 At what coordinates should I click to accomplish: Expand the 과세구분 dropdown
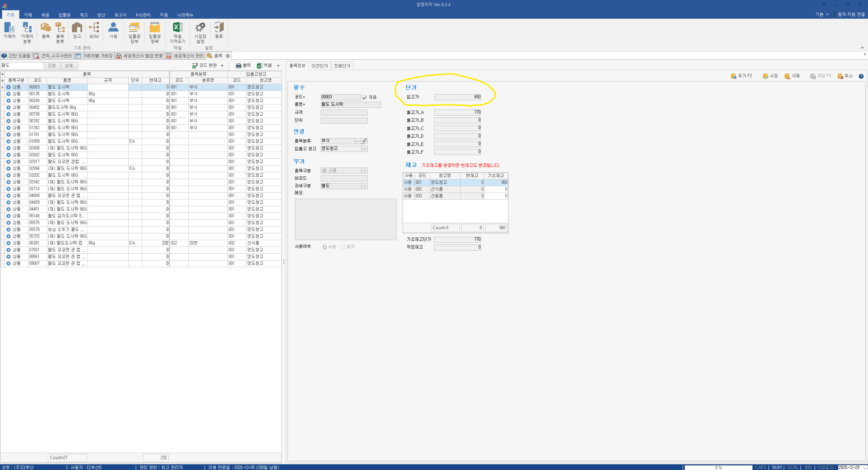(x=364, y=186)
